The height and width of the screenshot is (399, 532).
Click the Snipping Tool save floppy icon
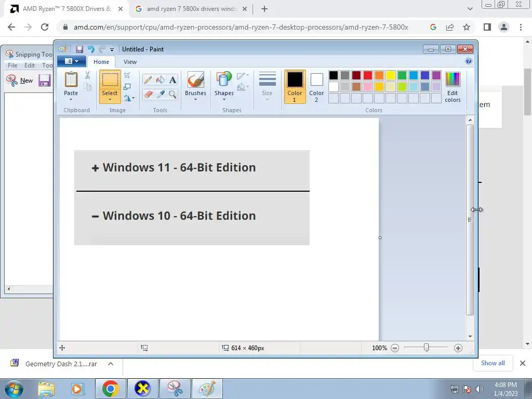click(x=45, y=81)
